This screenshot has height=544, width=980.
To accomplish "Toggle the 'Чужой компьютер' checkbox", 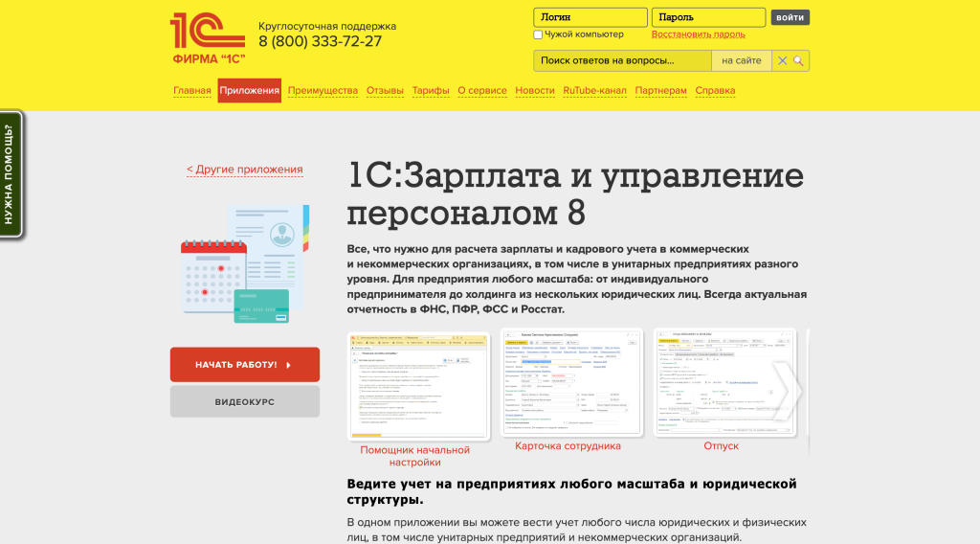I will (x=538, y=35).
